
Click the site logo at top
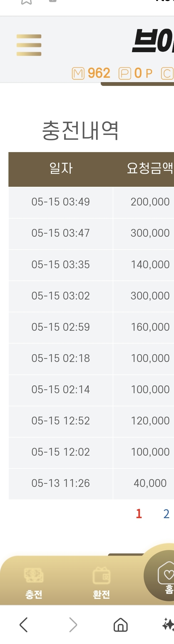153,41
